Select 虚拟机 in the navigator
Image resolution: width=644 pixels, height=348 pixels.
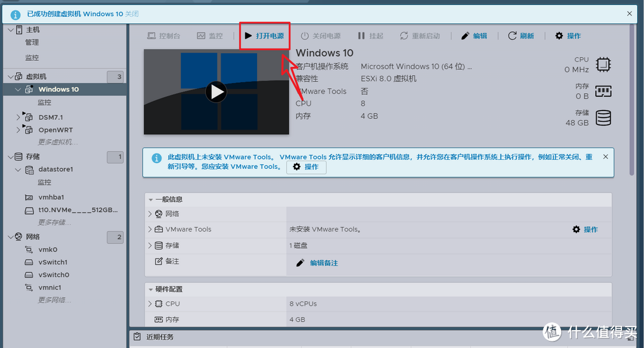click(x=36, y=76)
